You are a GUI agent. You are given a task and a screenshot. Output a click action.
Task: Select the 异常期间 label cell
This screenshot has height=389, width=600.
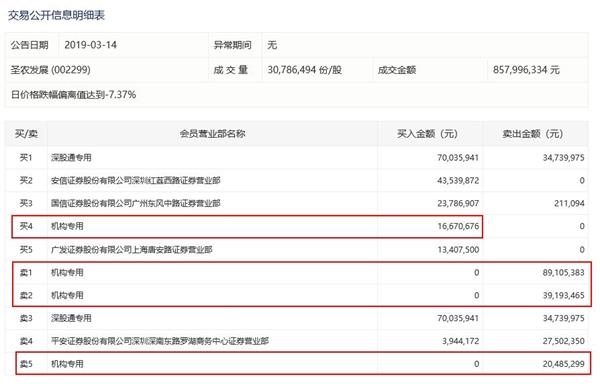[232, 45]
